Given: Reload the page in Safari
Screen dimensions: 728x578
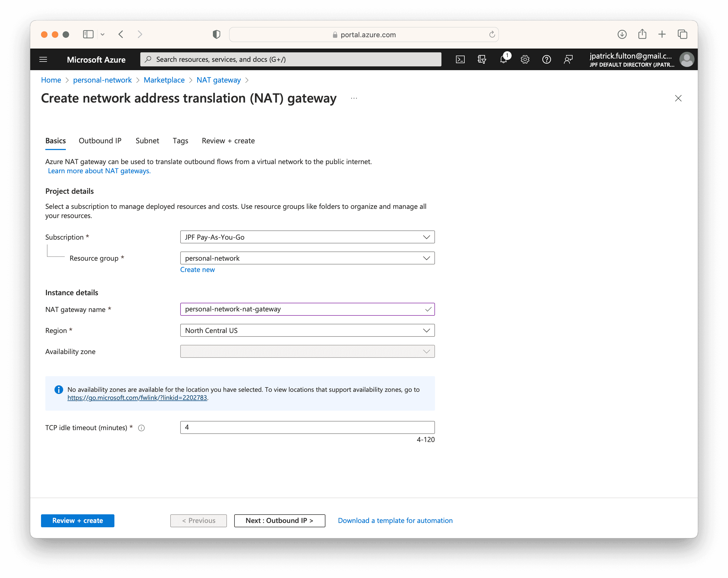Looking at the screenshot, I should (x=492, y=35).
